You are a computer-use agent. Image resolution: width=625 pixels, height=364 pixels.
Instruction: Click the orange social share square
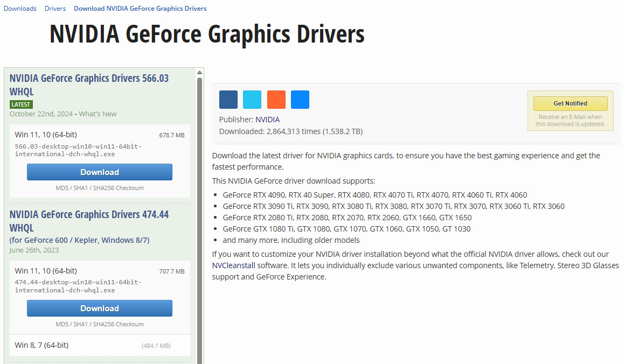[x=276, y=100]
